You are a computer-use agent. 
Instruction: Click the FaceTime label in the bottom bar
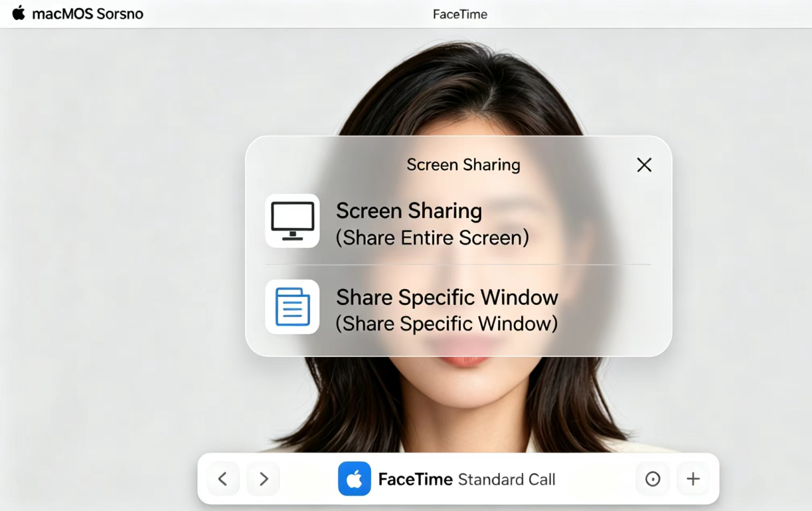pyautogui.click(x=415, y=479)
